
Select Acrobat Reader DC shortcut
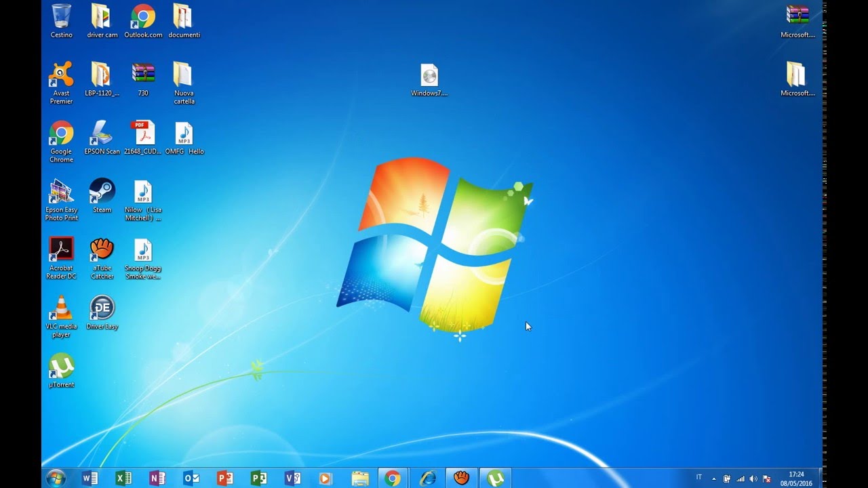click(61, 258)
